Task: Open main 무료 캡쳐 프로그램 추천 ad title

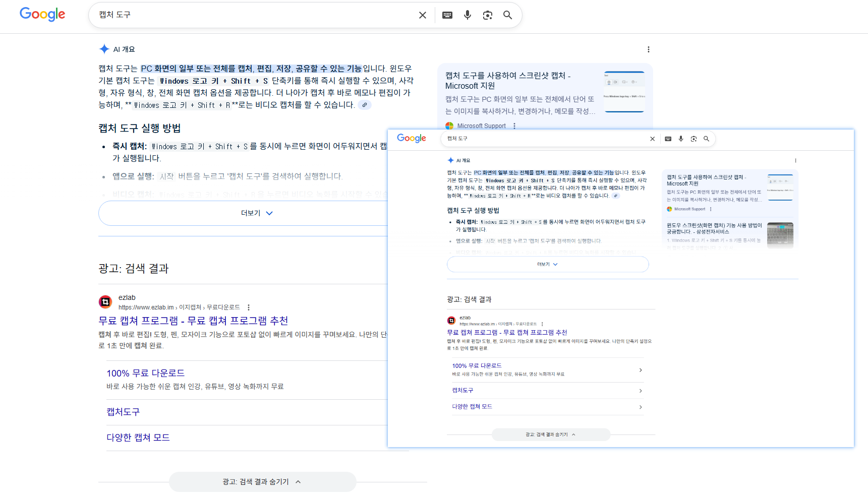Action: tap(193, 321)
